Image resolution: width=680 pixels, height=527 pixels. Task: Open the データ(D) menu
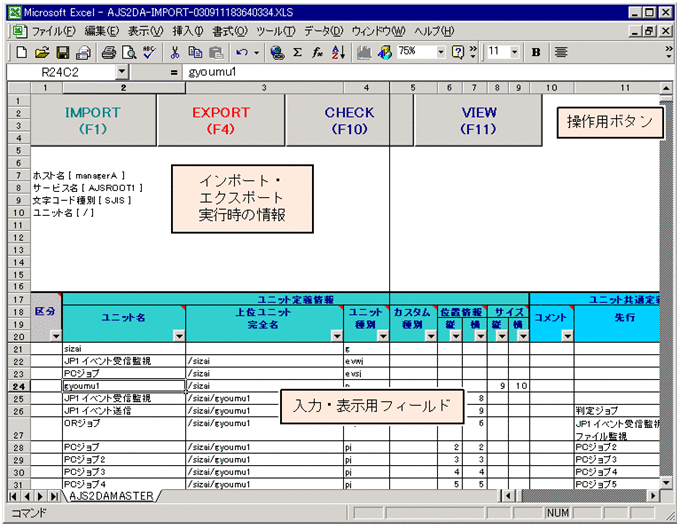(x=324, y=31)
